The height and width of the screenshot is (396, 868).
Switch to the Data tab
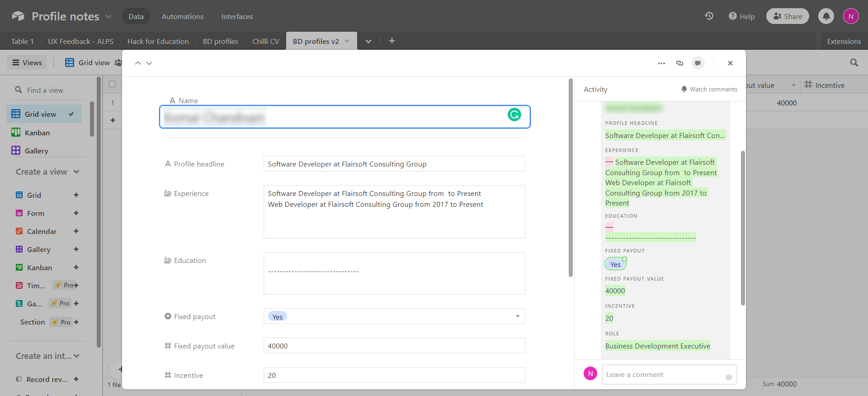pyautogui.click(x=136, y=16)
